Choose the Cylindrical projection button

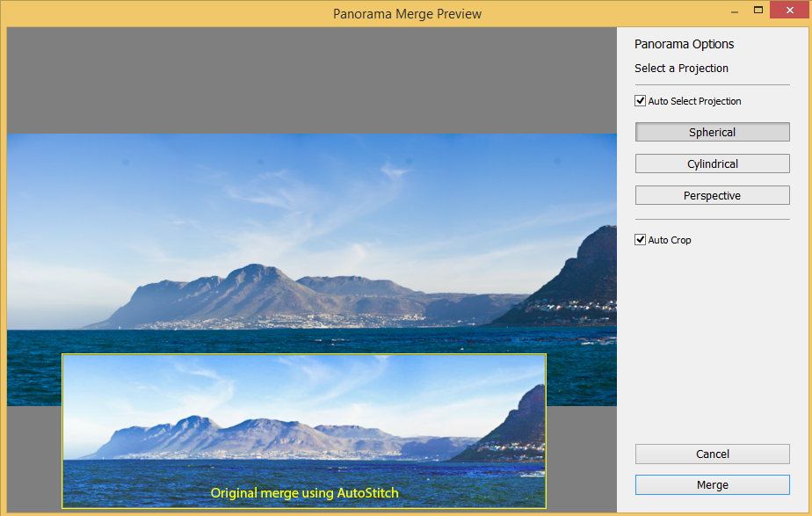712,164
